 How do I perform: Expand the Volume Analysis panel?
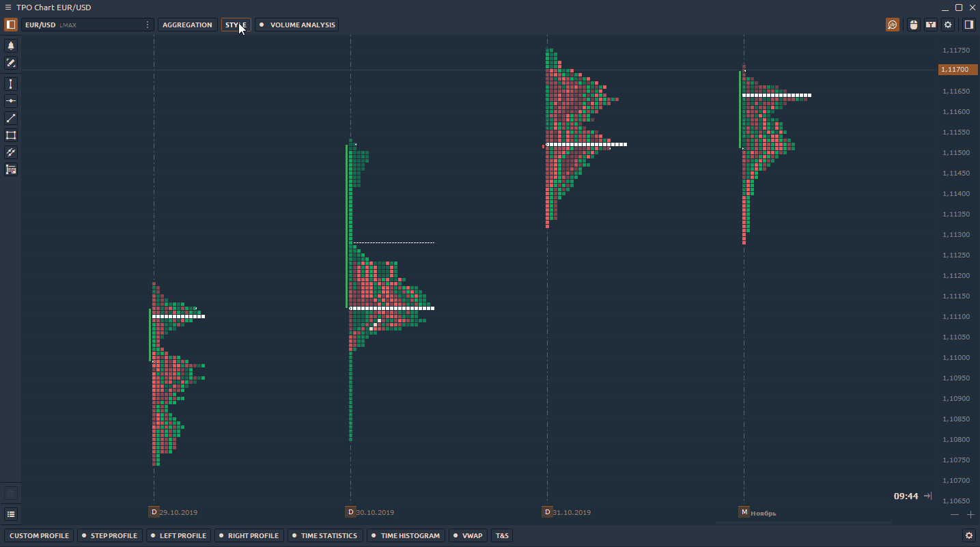tap(297, 25)
